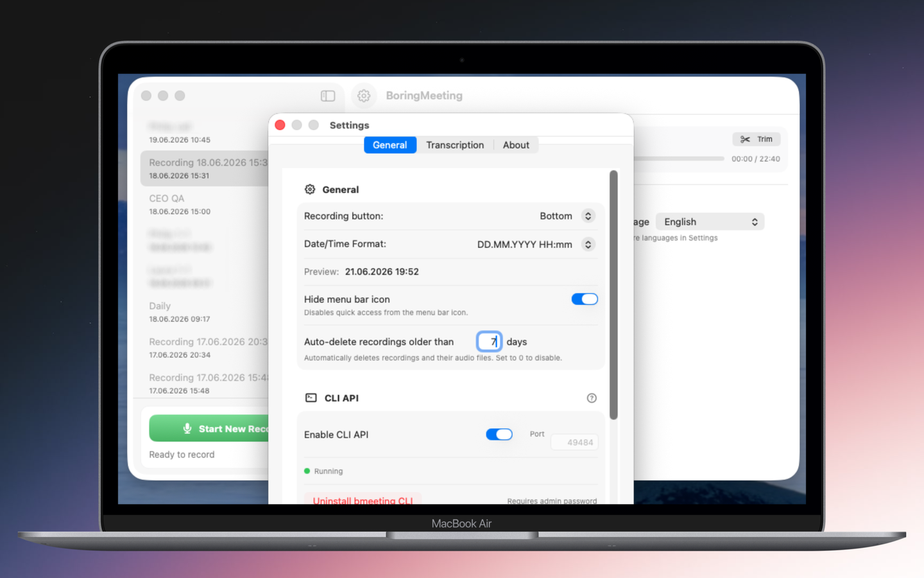This screenshot has height=578, width=924.
Task: Click the auto-delete days input field
Action: [x=489, y=342]
